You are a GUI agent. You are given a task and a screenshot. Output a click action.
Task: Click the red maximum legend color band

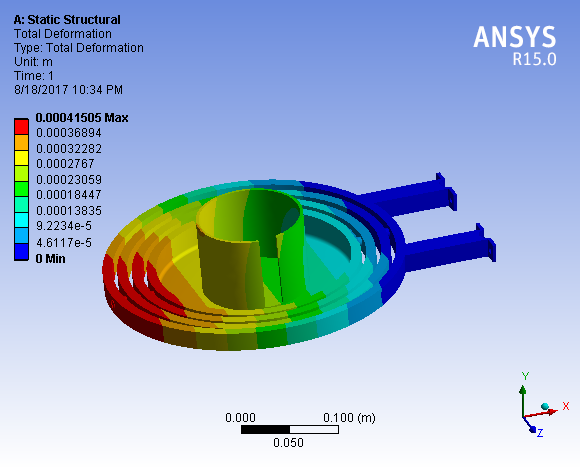coord(21,127)
